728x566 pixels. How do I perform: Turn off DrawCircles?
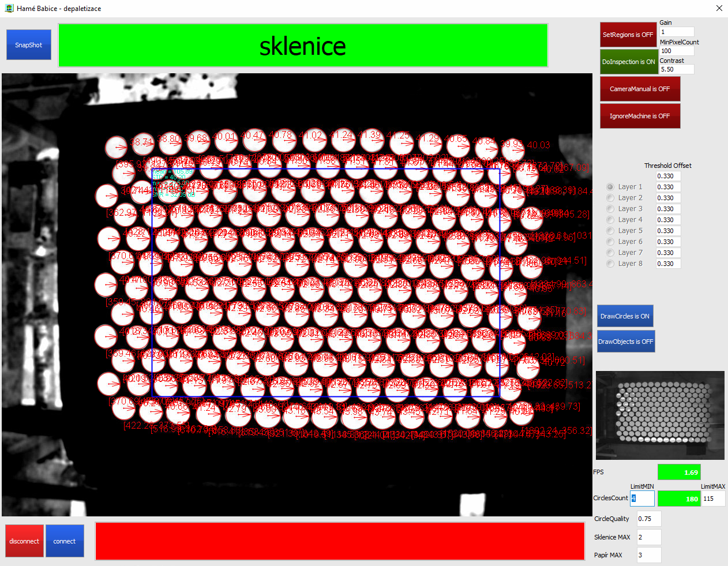tap(625, 316)
